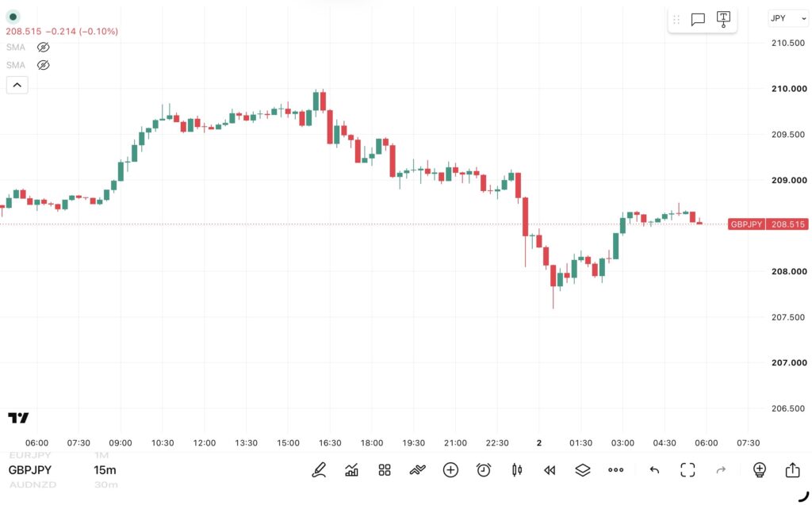Enter fullscreen mode with the brackets icon

(x=688, y=470)
